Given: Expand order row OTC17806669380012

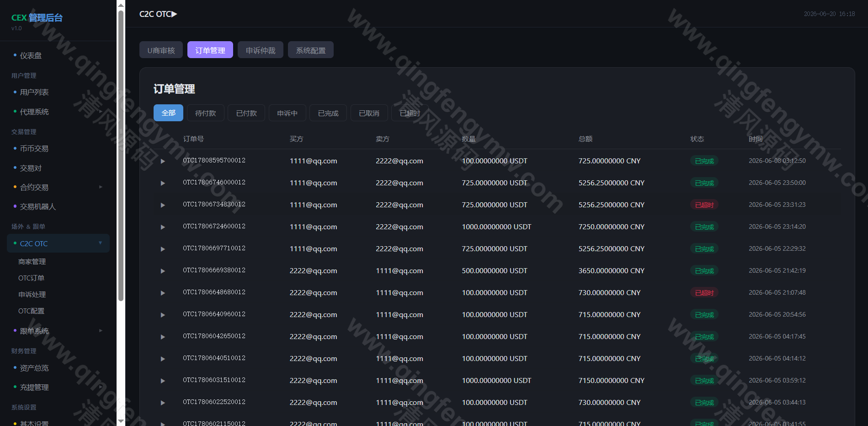Looking at the screenshot, I should (163, 271).
